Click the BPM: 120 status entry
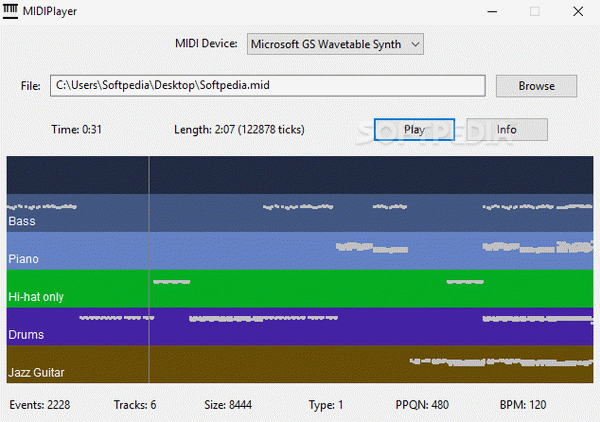 [523, 405]
